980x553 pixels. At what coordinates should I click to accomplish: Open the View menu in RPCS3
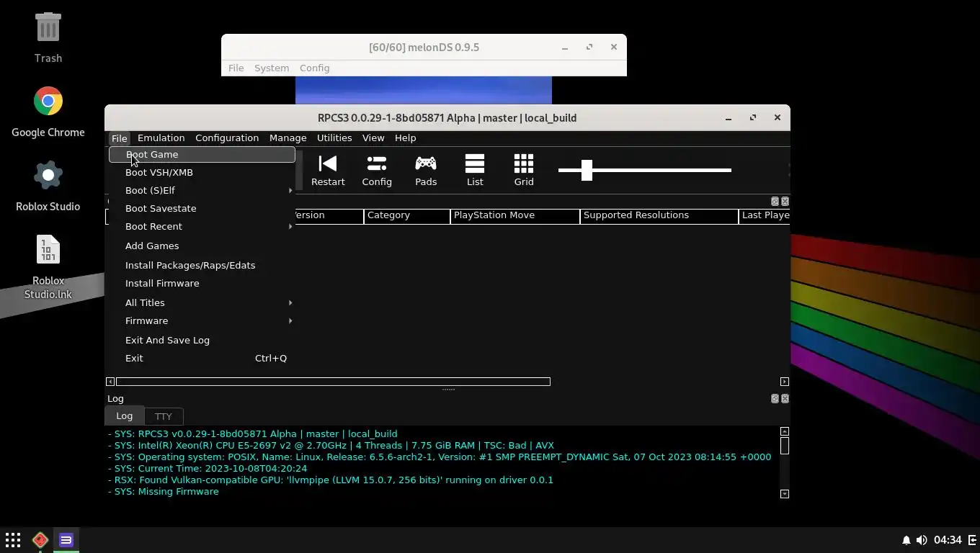coord(373,138)
